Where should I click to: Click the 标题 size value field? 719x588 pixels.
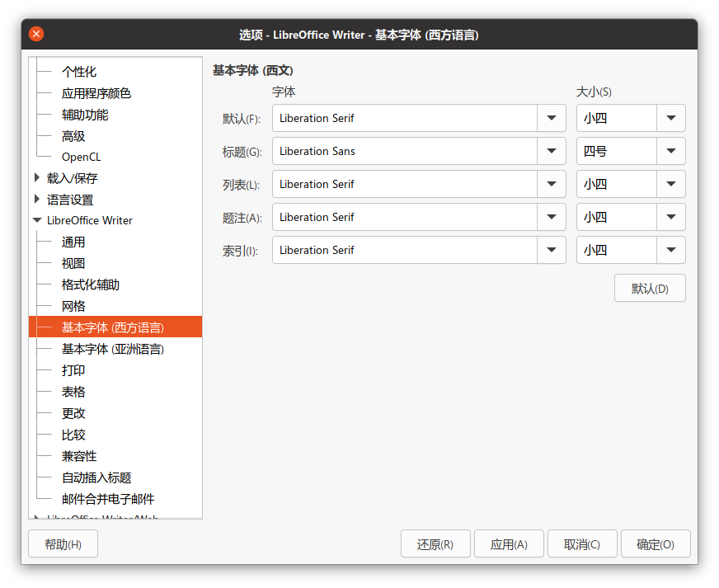coord(617,151)
